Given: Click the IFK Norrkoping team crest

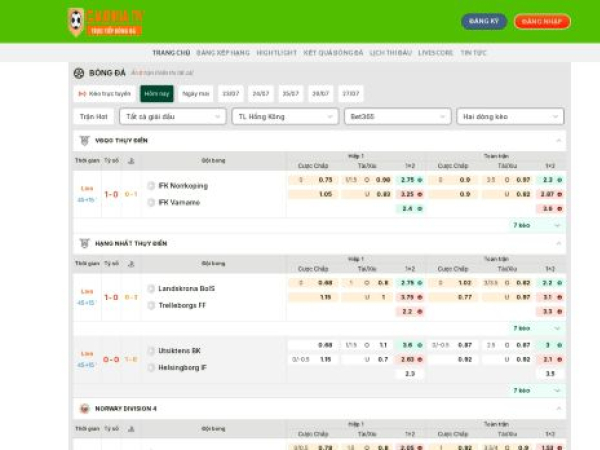Looking at the screenshot, I should click(151, 186).
